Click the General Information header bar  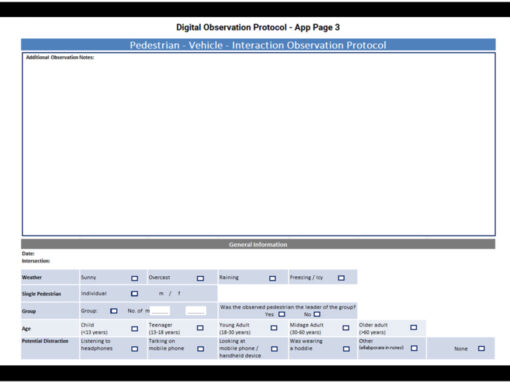pyautogui.click(x=258, y=244)
